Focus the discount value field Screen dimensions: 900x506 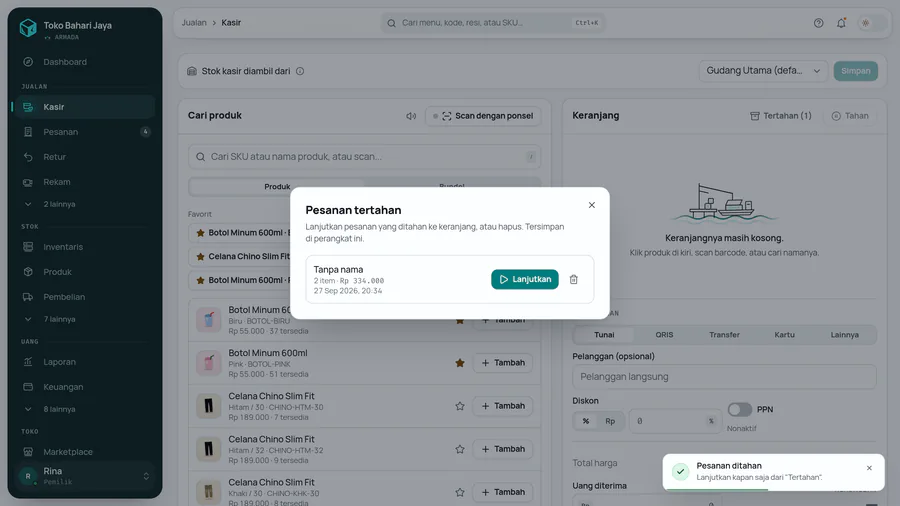point(675,421)
